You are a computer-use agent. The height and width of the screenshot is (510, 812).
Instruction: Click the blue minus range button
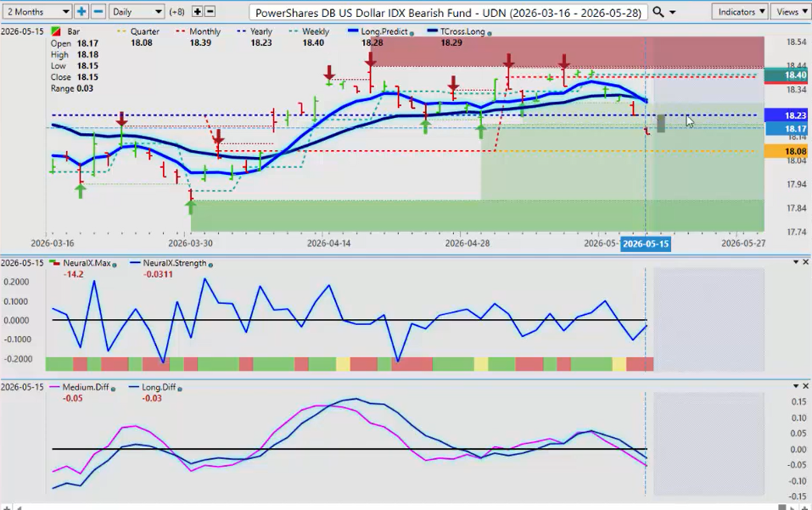tap(98, 11)
